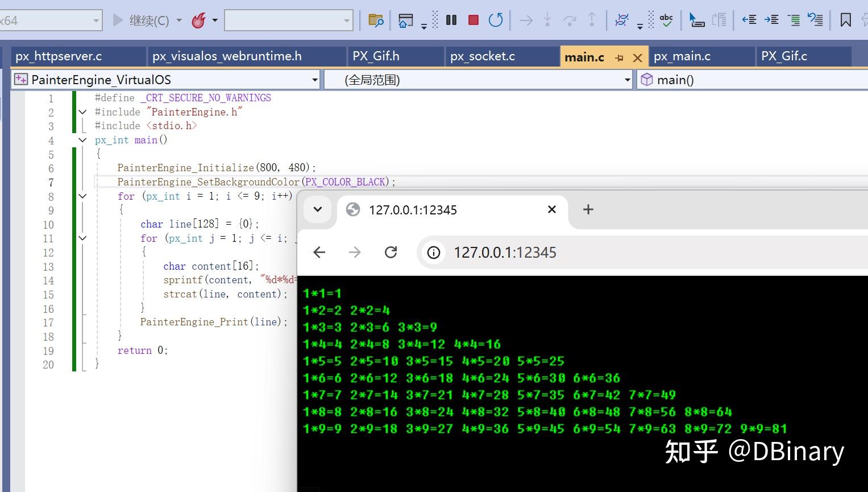Reload the browser page

pyautogui.click(x=391, y=252)
